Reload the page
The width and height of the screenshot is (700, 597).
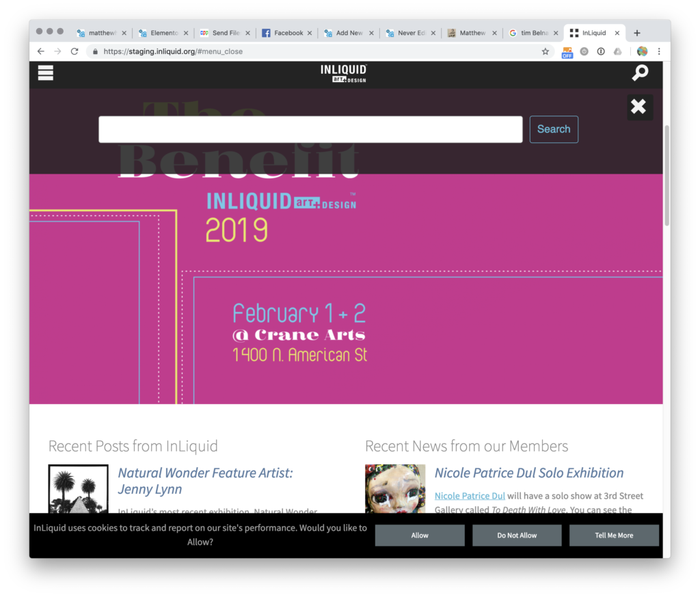pyautogui.click(x=75, y=51)
